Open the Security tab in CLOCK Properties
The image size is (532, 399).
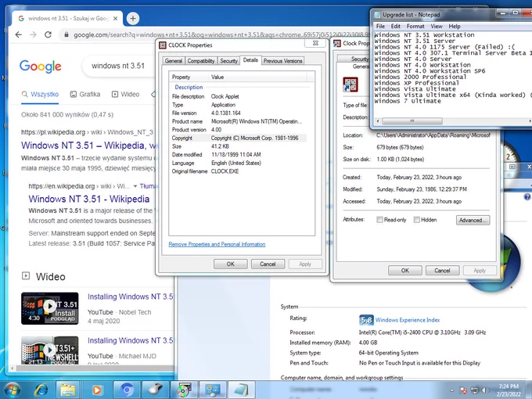[x=228, y=61]
